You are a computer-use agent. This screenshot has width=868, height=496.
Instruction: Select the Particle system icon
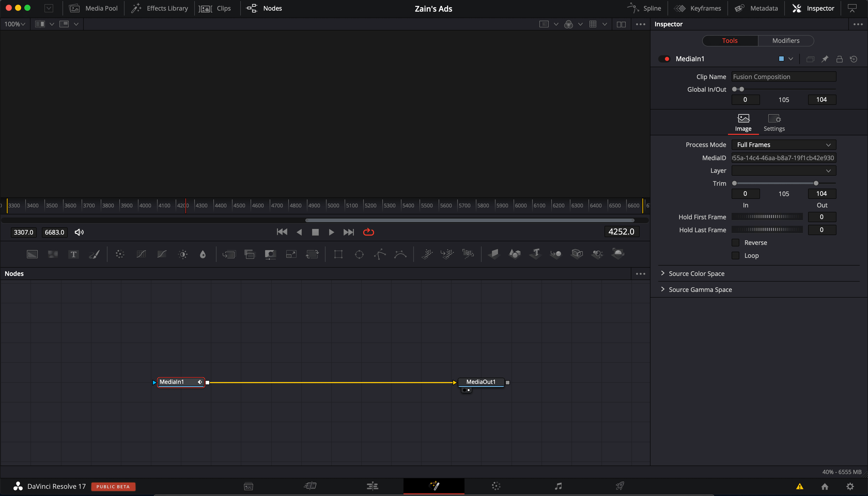point(427,253)
